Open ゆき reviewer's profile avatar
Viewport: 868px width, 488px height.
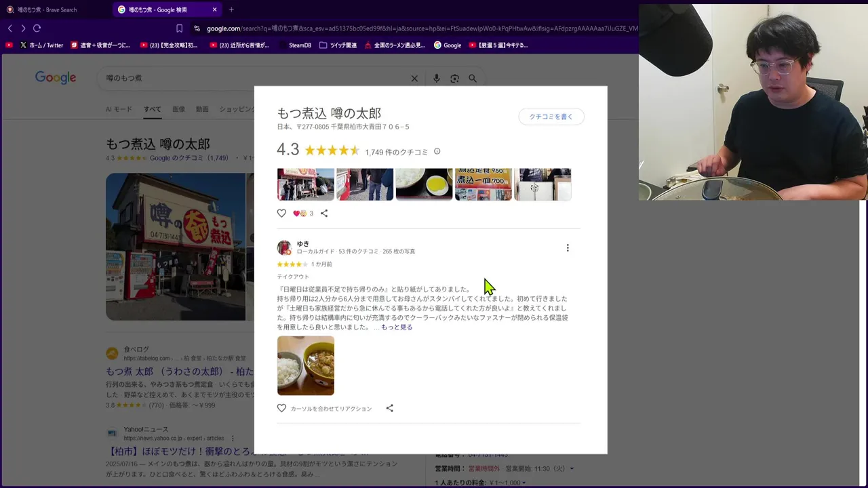[284, 247]
